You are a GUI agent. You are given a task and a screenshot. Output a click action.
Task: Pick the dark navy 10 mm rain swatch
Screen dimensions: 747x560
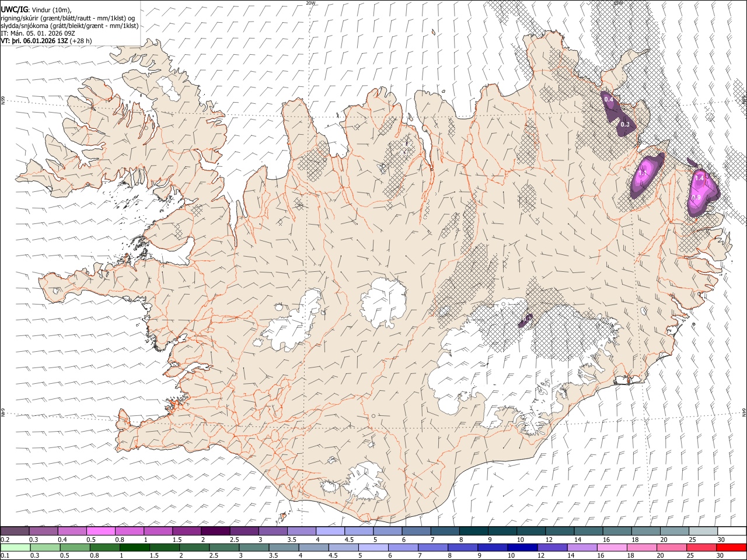coord(522,548)
